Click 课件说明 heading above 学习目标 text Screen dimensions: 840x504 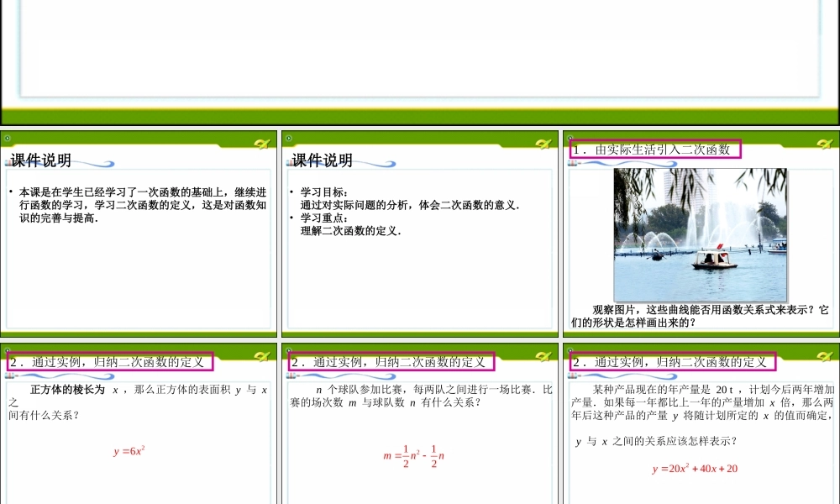pos(322,160)
